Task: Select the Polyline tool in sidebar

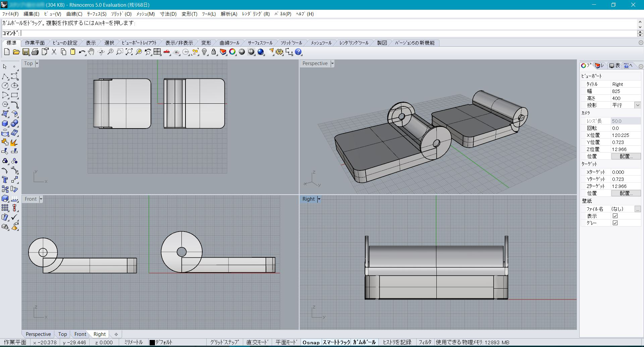Action: pyautogui.click(x=5, y=77)
